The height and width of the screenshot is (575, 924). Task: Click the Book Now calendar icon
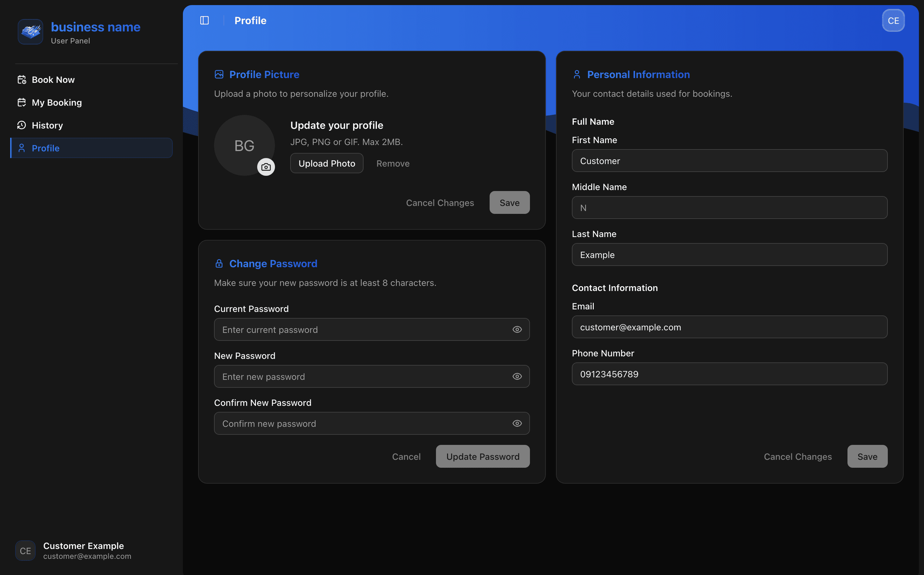22,79
